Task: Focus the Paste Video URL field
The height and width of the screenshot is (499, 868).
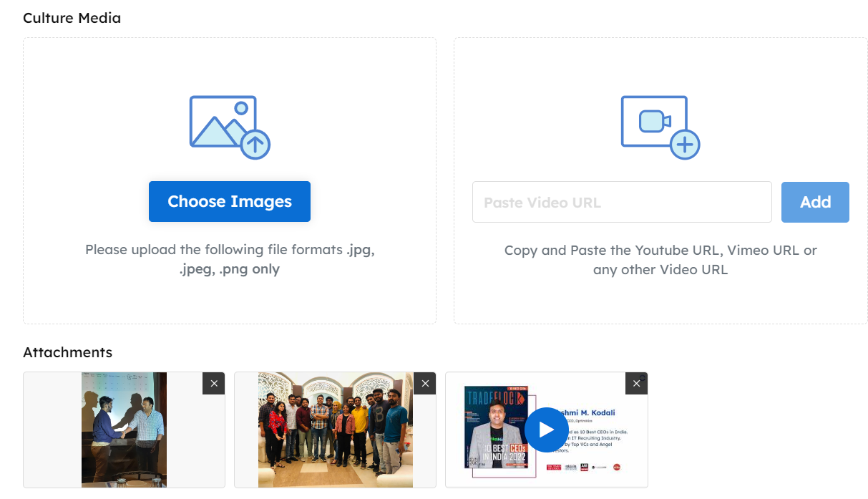Action: (x=621, y=202)
